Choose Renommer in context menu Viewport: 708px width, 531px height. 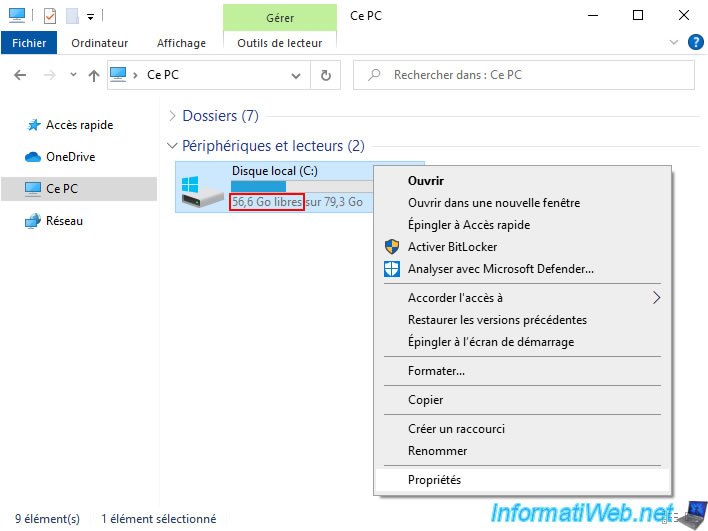pos(522,451)
